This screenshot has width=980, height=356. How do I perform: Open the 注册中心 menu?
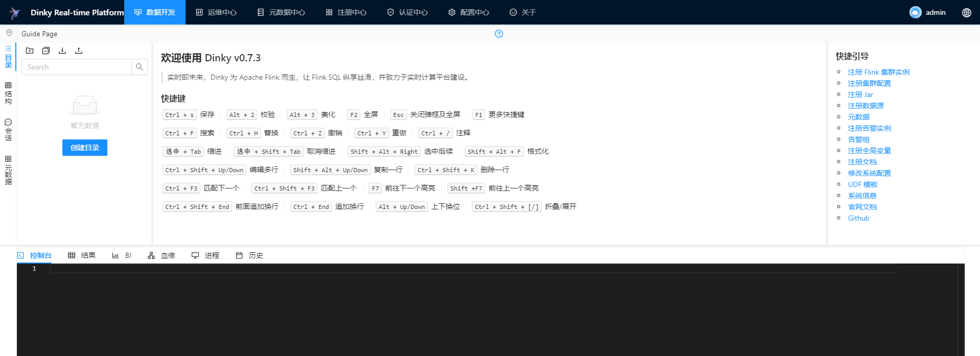pos(346,12)
